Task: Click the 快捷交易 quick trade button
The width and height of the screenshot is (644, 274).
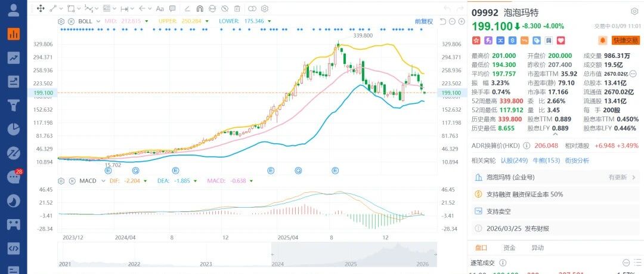Action: pos(626,41)
